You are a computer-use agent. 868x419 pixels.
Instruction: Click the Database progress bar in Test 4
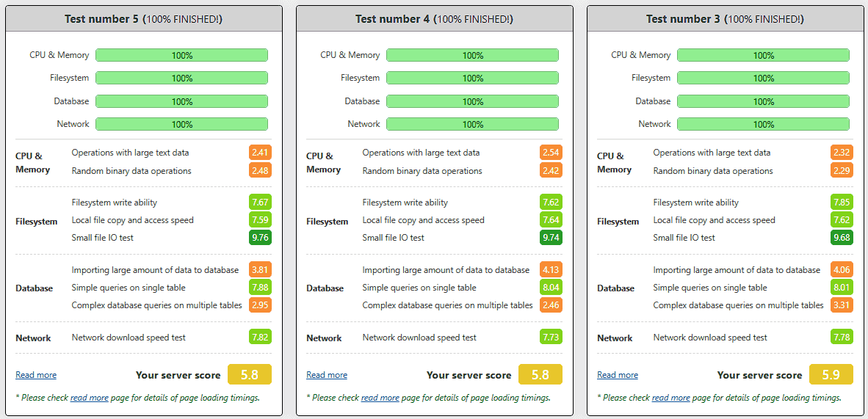(x=472, y=101)
